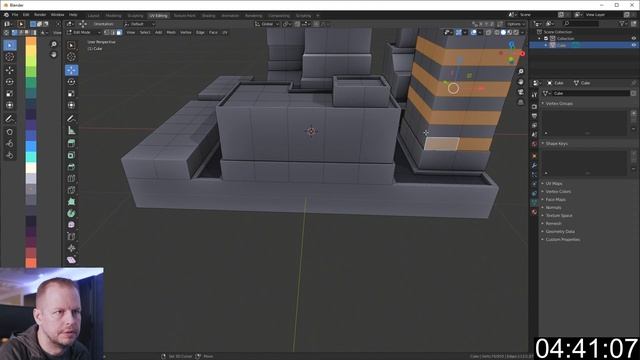Screen dimensions: 640x360
Task: Select the Transform tool in 3D viewport toolbar
Action: tap(71, 105)
